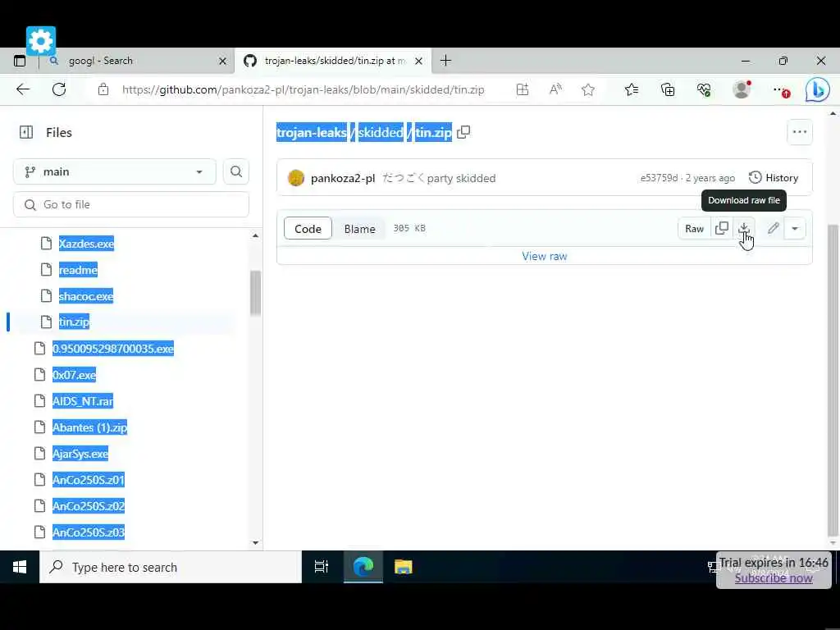View site information lock icon

coord(103,89)
